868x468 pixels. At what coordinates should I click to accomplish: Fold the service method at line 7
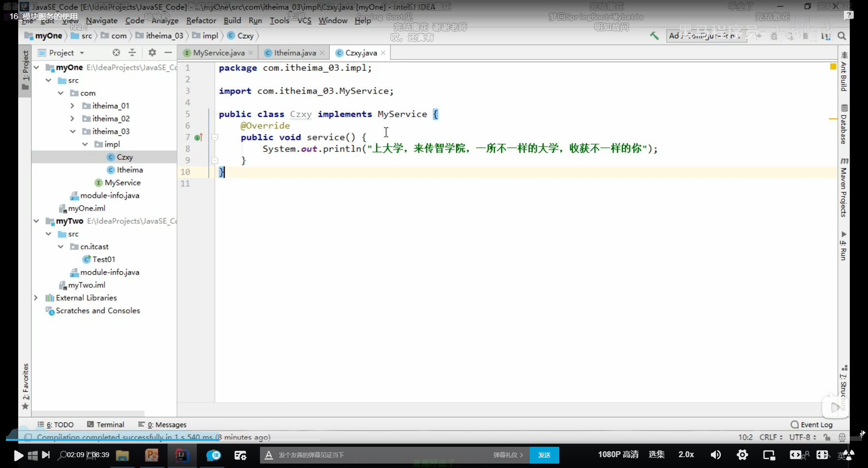click(215, 137)
